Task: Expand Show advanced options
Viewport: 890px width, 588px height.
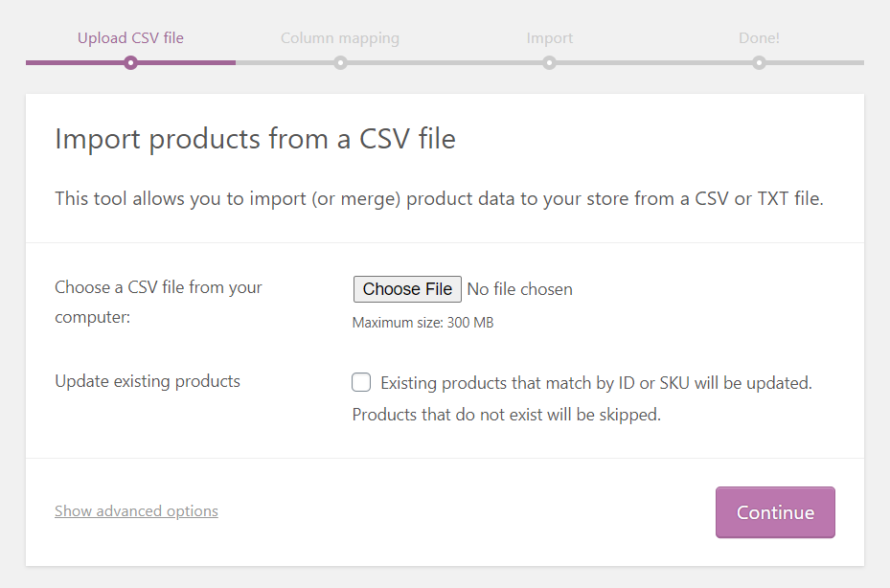Action: [x=136, y=511]
